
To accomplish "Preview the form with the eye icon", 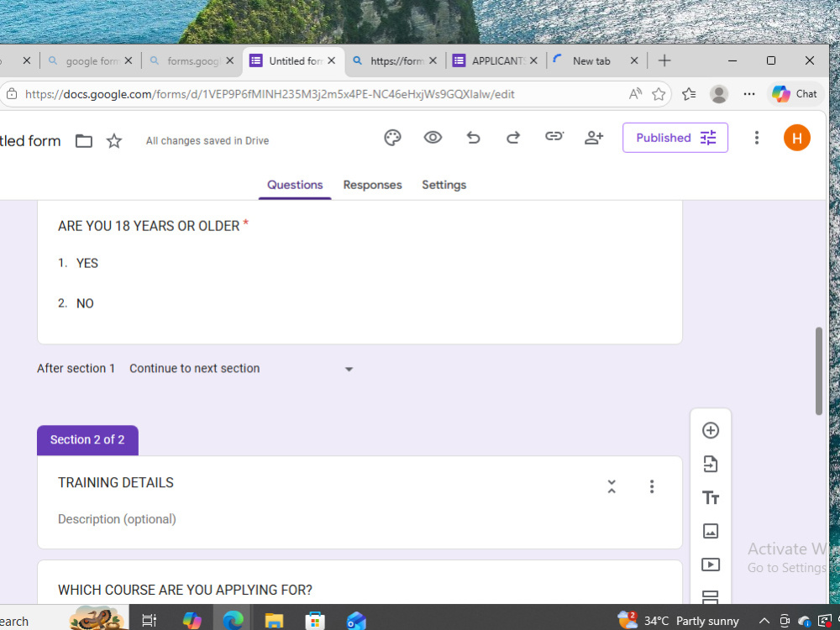I will [433, 138].
